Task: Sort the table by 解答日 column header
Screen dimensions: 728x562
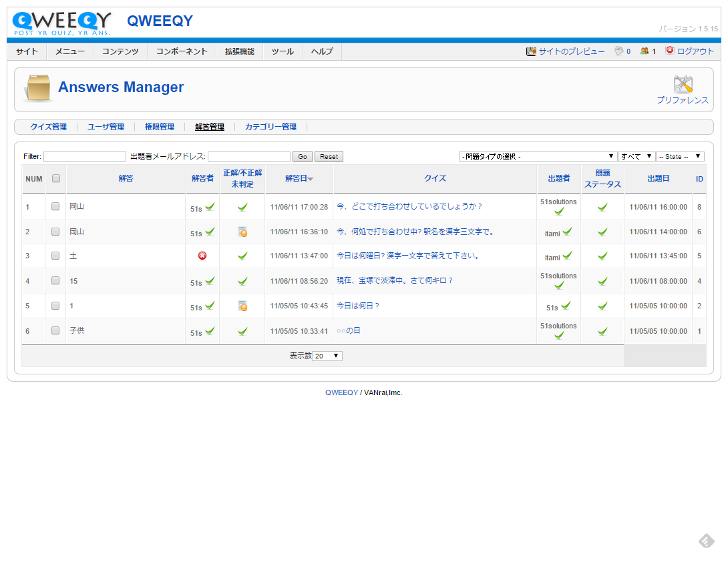Action: point(296,178)
